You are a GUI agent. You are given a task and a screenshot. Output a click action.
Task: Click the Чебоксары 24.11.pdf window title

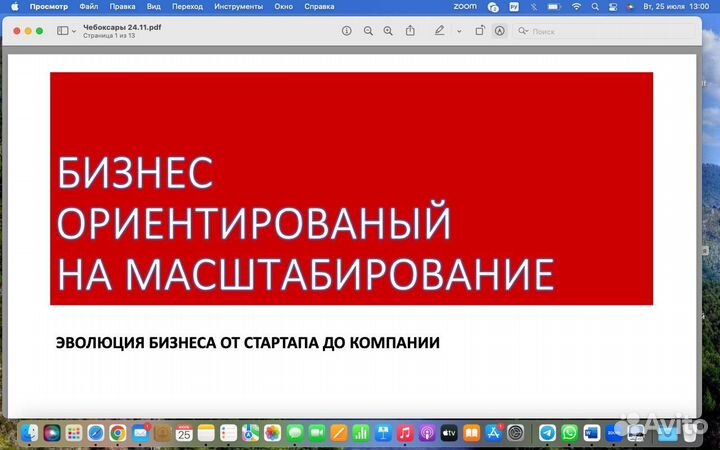tap(122, 27)
